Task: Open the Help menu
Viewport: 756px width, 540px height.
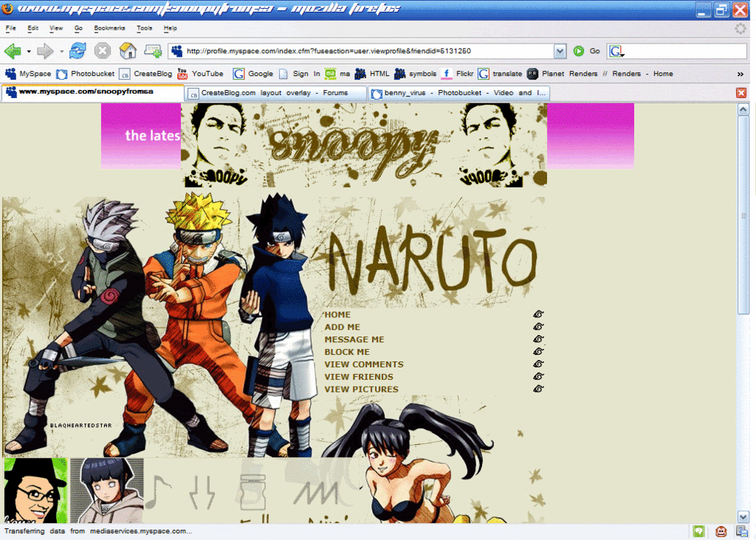Action: point(171,29)
